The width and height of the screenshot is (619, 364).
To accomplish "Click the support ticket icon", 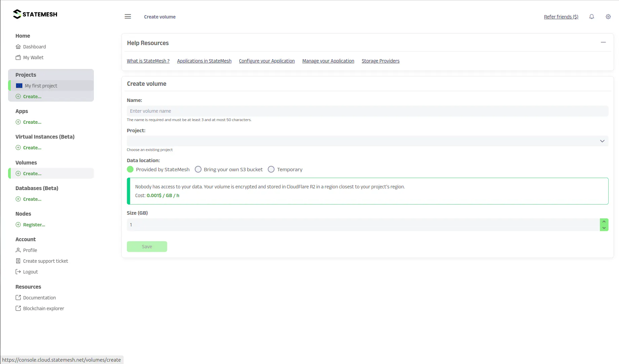I will 18,261.
